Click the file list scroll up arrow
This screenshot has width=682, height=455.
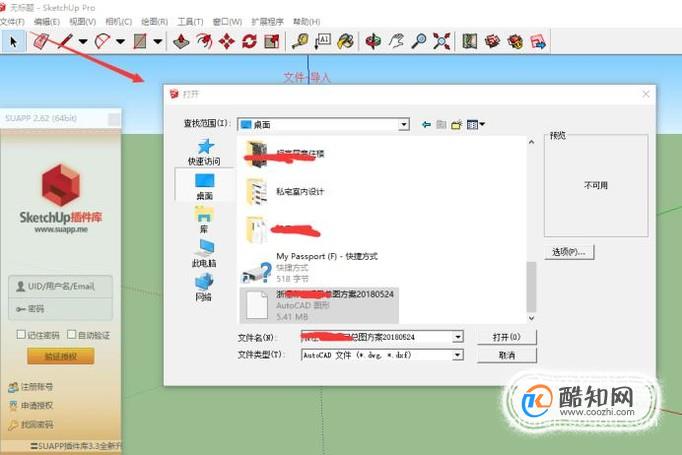(x=531, y=142)
